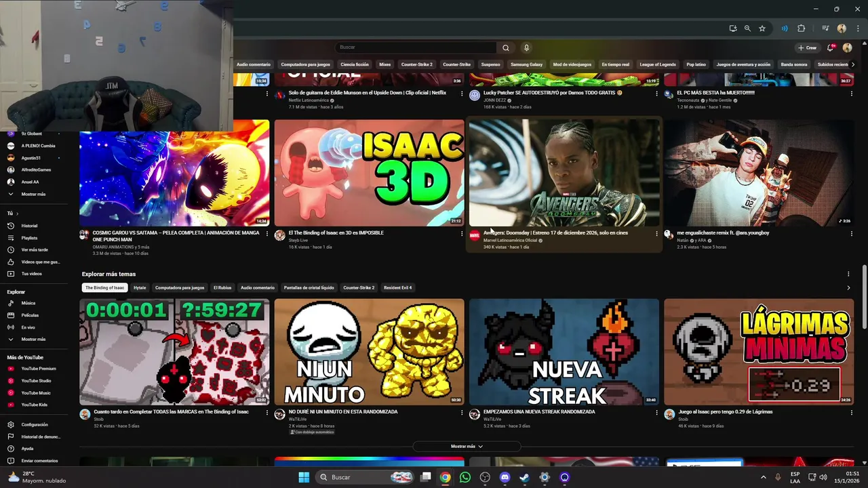Open the Steyb Live channel link
The width and height of the screenshot is (868, 488).
pos(298,240)
